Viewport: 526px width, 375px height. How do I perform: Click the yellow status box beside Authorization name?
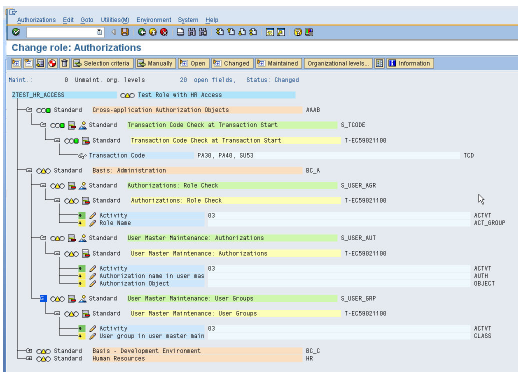82,276
